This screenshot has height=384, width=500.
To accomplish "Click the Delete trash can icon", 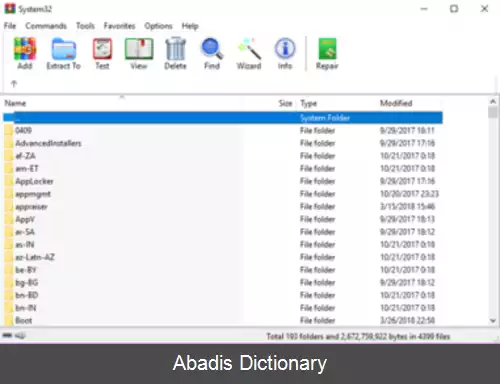I will click(176, 49).
